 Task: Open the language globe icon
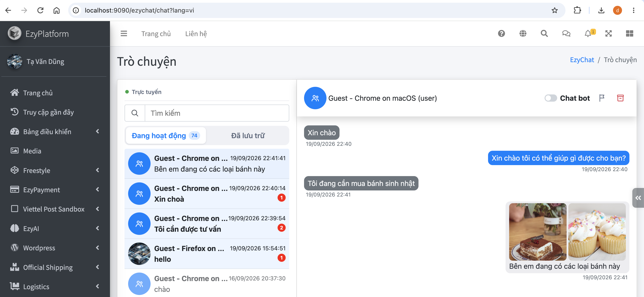pyautogui.click(x=523, y=33)
